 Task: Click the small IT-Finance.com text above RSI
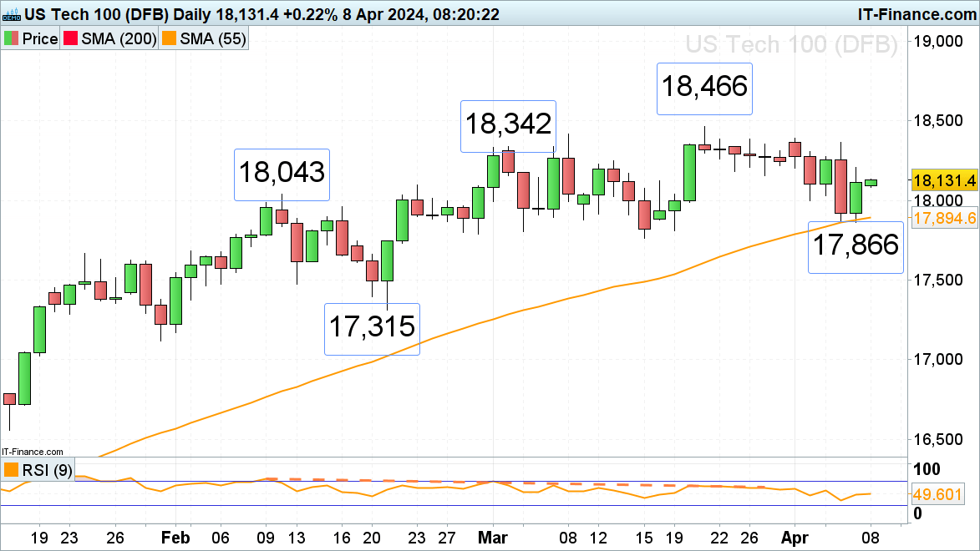click(x=33, y=452)
